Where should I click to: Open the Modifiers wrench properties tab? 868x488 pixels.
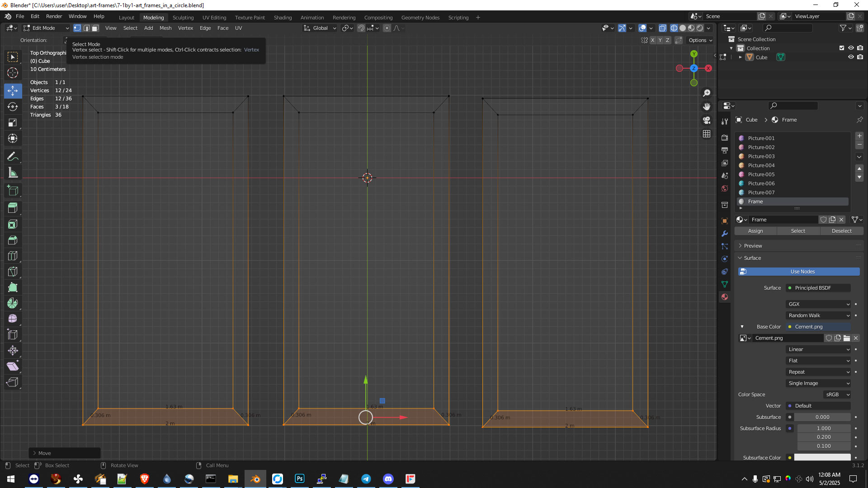pyautogui.click(x=725, y=234)
